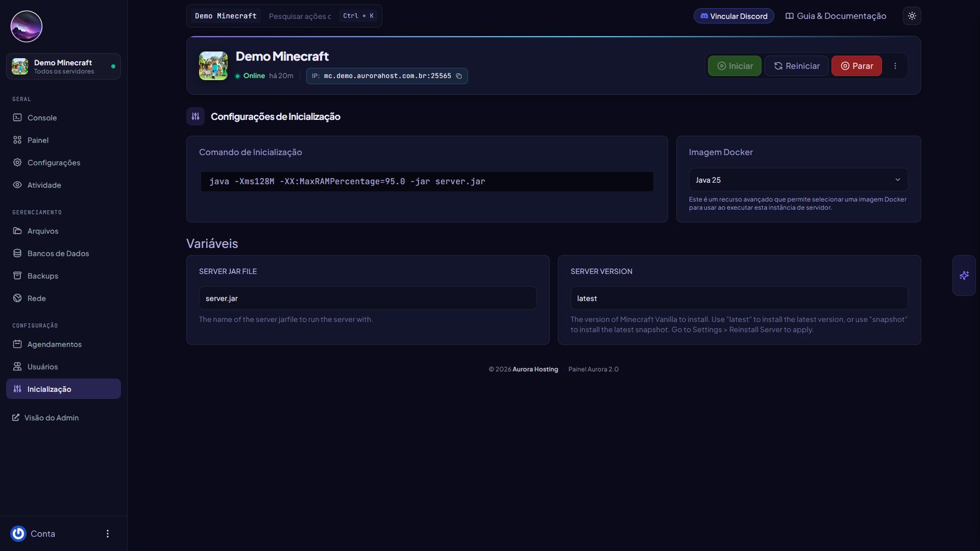
Task: Click the Visão do Admin external link icon
Action: click(x=16, y=418)
